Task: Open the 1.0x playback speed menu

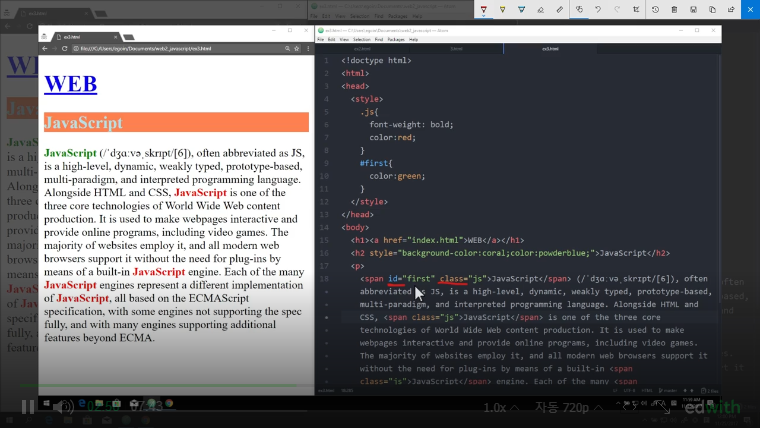Action: click(501, 408)
